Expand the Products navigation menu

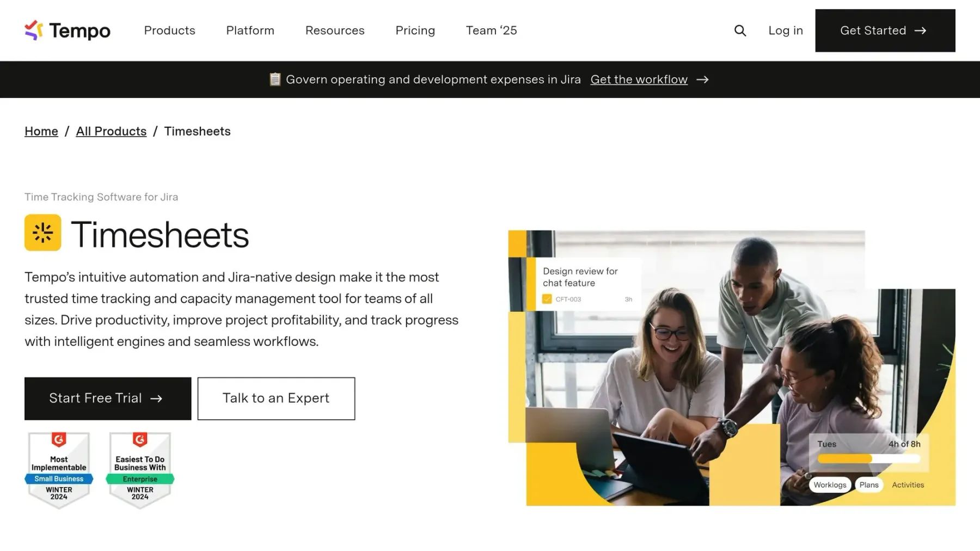click(x=169, y=30)
